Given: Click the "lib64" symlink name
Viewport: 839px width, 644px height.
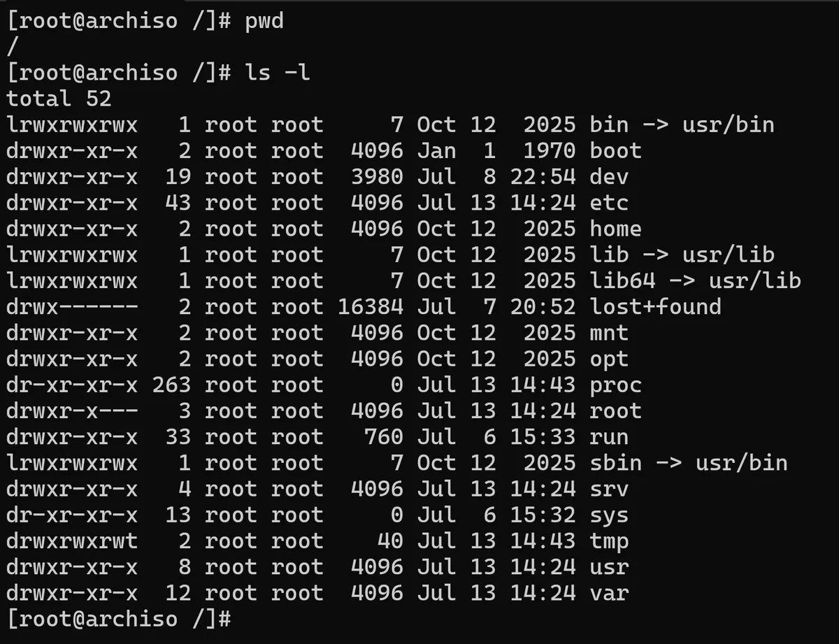Looking at the screenshot, I should tap(622, 281).
